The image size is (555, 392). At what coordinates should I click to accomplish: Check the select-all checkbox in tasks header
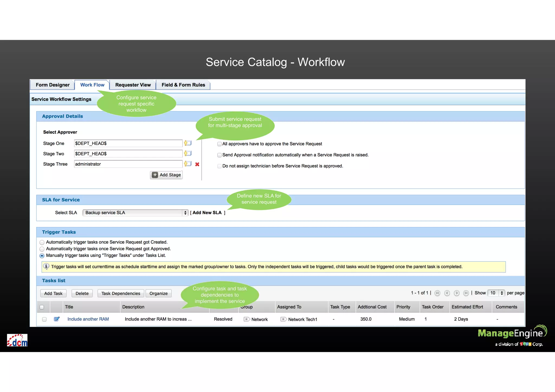point(42,307)
